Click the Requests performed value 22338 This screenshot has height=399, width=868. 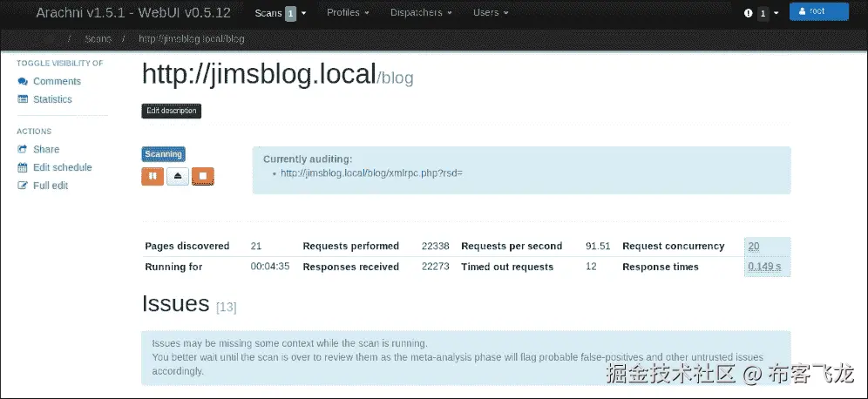pyautogui.click(x=435, y=247)
